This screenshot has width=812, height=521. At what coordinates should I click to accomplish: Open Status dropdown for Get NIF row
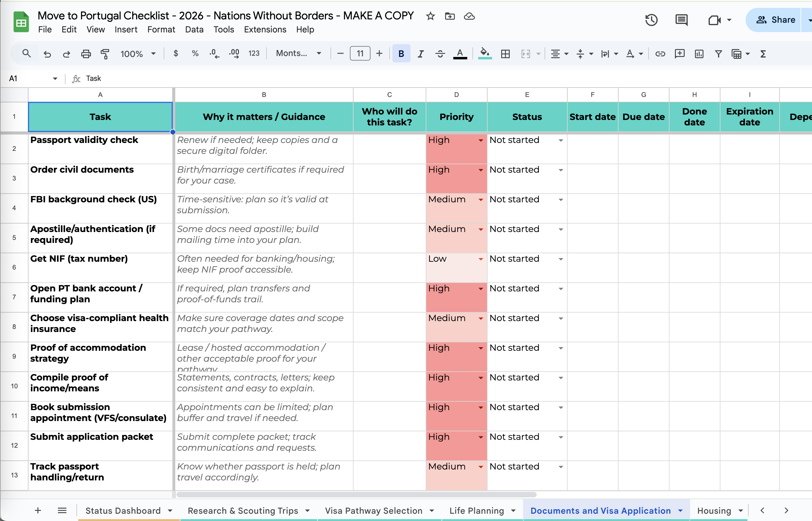[x=561, y=259]
